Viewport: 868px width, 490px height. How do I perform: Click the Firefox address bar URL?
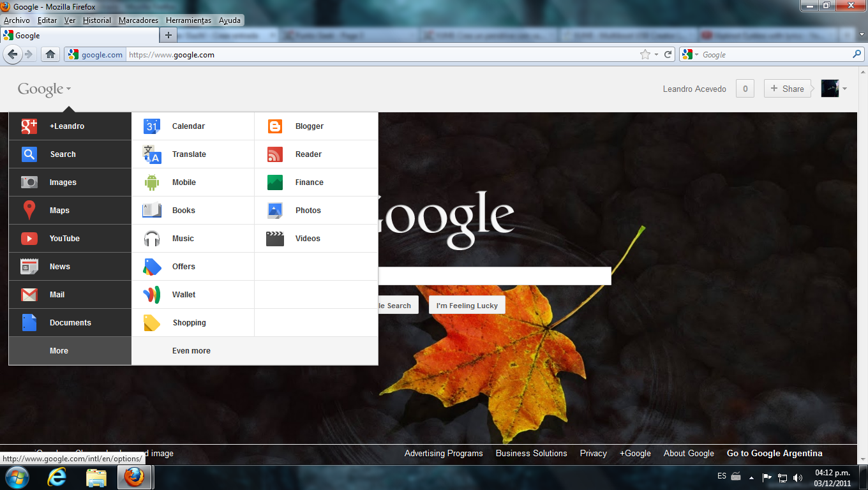coord(383,55)
